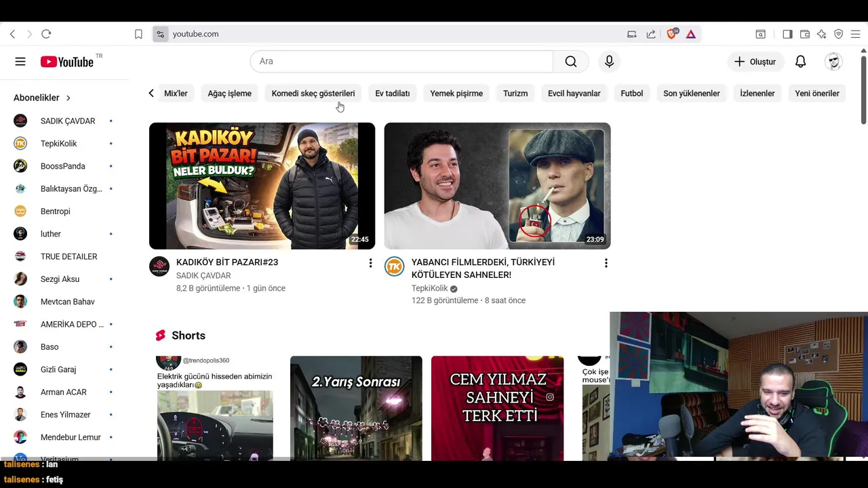Click TepkiKolik channel avatar under video
The width and height of the screenshot is (868, 488).
tap(395, 266)
